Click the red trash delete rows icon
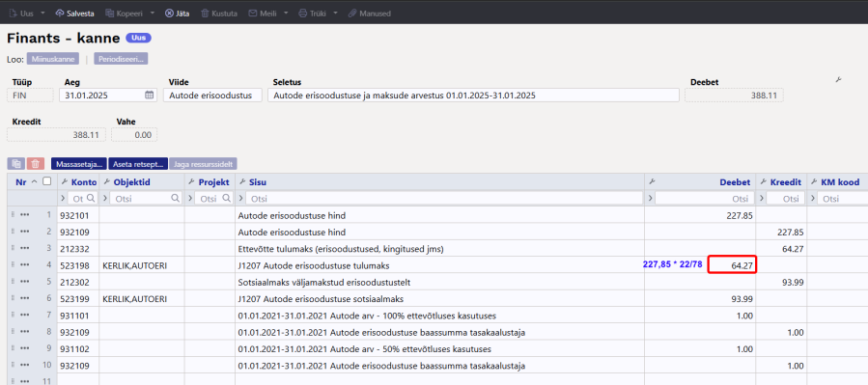The image size is (868, 385). (36, 164)
